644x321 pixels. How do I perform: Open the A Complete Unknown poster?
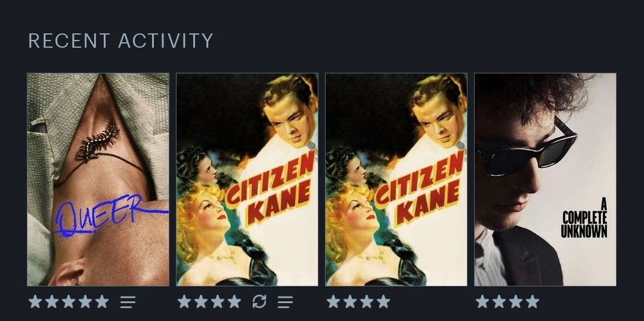545,179
